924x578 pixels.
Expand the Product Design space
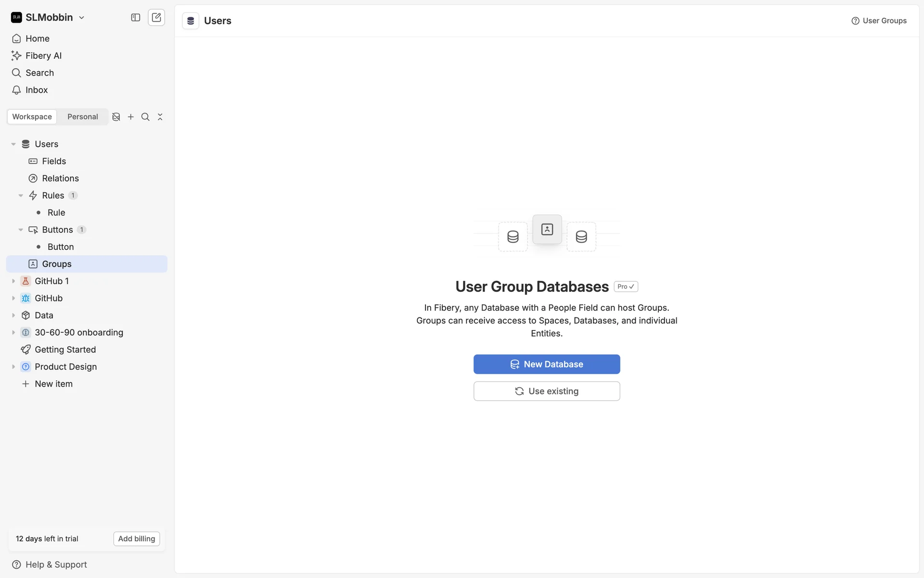pos(13,367)
